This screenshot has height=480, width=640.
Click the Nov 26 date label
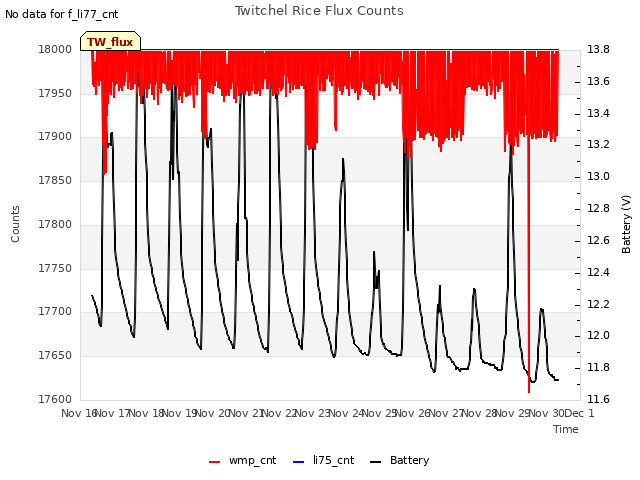(x=413, y=413)
